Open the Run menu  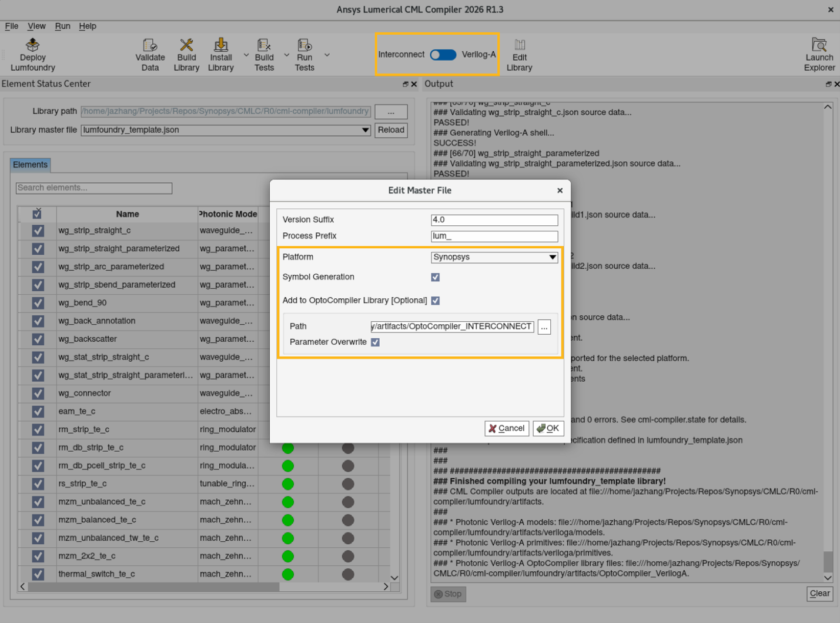click(62, 26)
